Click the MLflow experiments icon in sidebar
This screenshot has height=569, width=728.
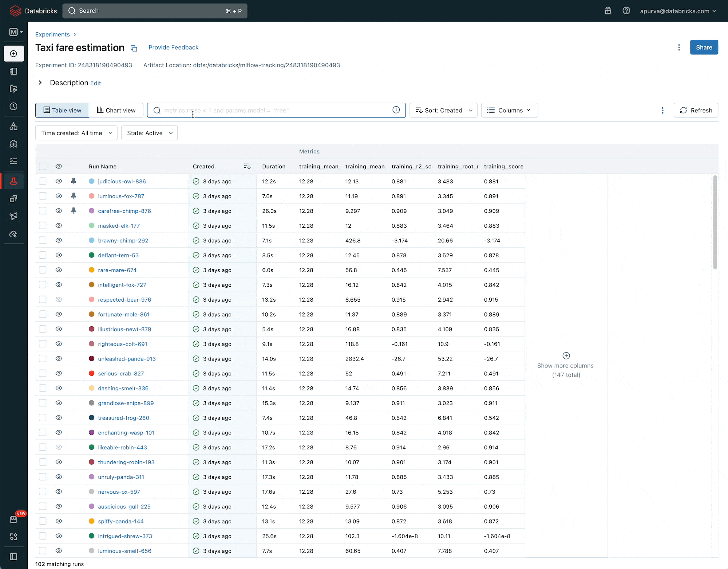point(14,180)
